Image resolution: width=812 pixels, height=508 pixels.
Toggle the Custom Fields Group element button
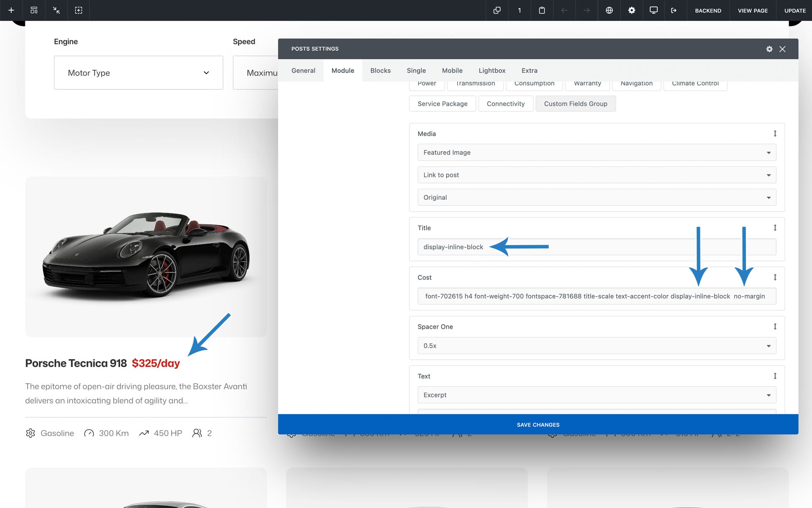(575, 104)
